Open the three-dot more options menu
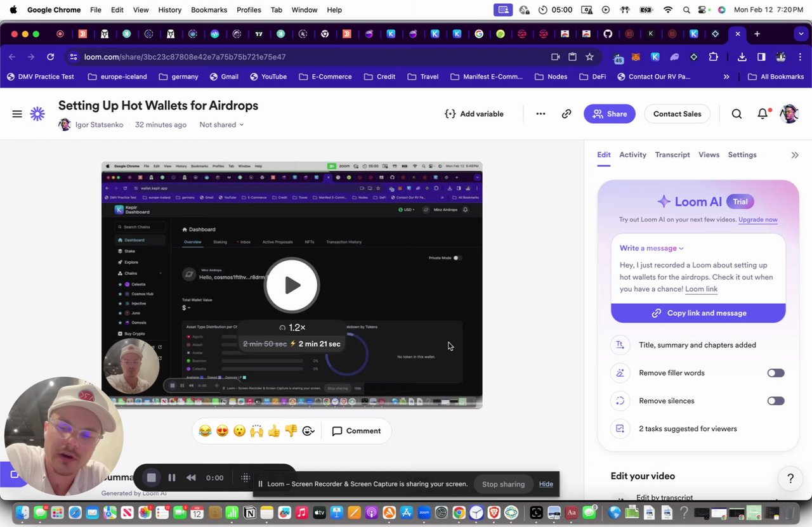Screen dimensions: 812x527 click(540, 114)
